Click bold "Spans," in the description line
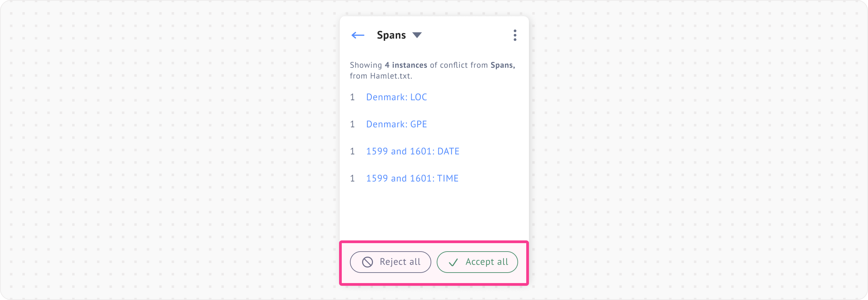The image size is (868, 300). (502, 65)
